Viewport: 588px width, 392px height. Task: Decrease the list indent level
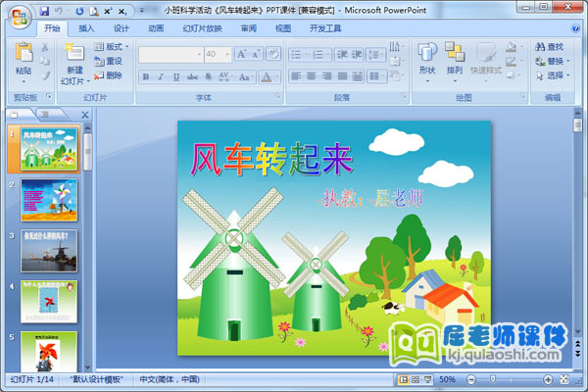click(x=342, y=55)
